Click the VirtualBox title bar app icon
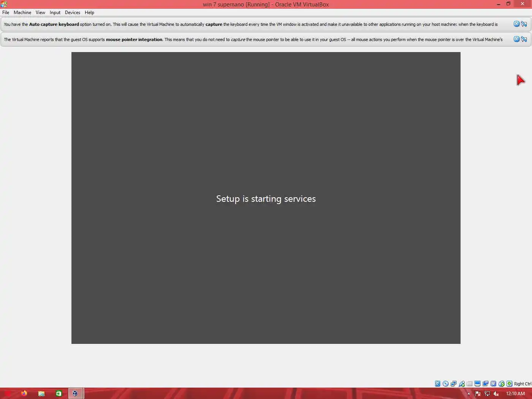Viewport: 532px width, 399px height. tap(4, 4)
